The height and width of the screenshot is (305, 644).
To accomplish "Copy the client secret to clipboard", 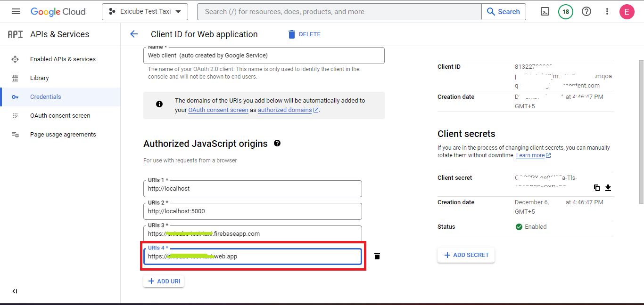I will [x=597, y=188].
